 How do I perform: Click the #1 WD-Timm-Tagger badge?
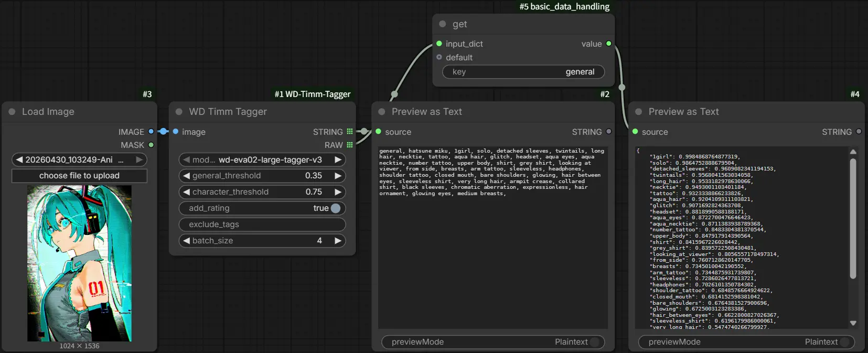313,94
